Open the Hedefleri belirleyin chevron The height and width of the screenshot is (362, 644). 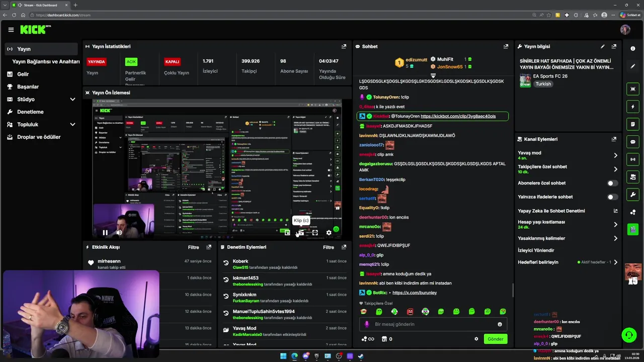pos(615,262)
